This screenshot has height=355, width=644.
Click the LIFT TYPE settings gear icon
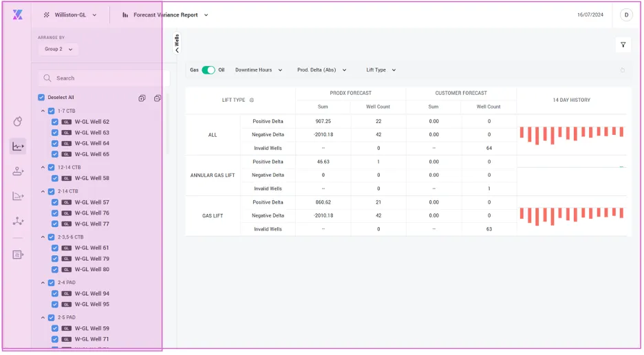point(252,100)
